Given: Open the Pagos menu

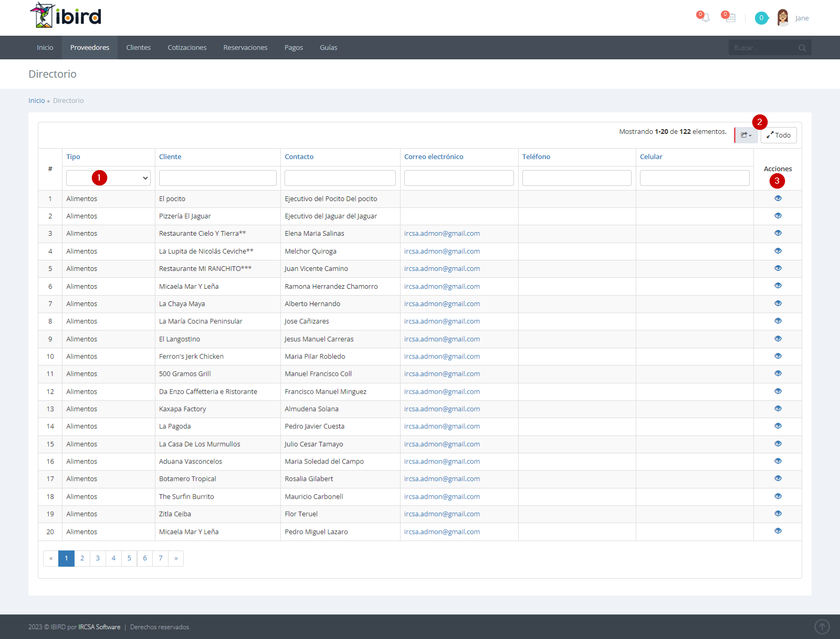Looking at the screenshot, I should pyautogui.click(x=294, y=48).
